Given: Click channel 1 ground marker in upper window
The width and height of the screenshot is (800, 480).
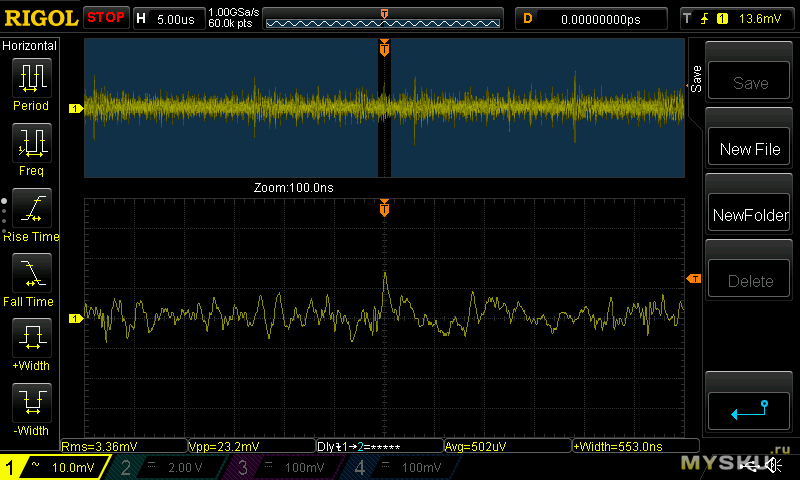Looking at the screenshot, I should [x=76, y=108].
